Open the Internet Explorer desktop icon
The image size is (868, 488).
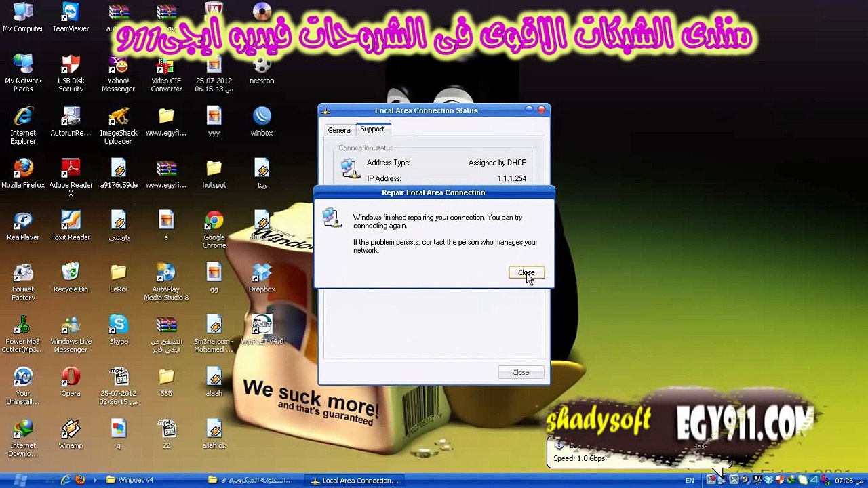[x=22, y=126]
